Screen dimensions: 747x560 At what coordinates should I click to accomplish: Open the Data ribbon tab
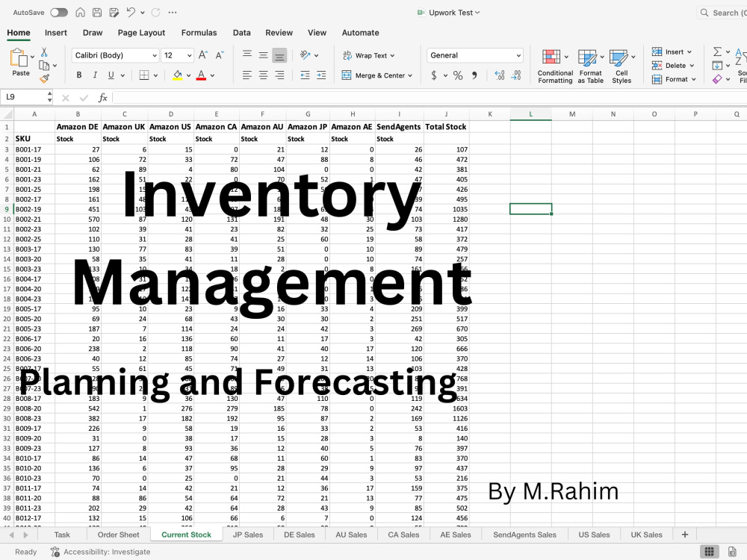[241, 33]
